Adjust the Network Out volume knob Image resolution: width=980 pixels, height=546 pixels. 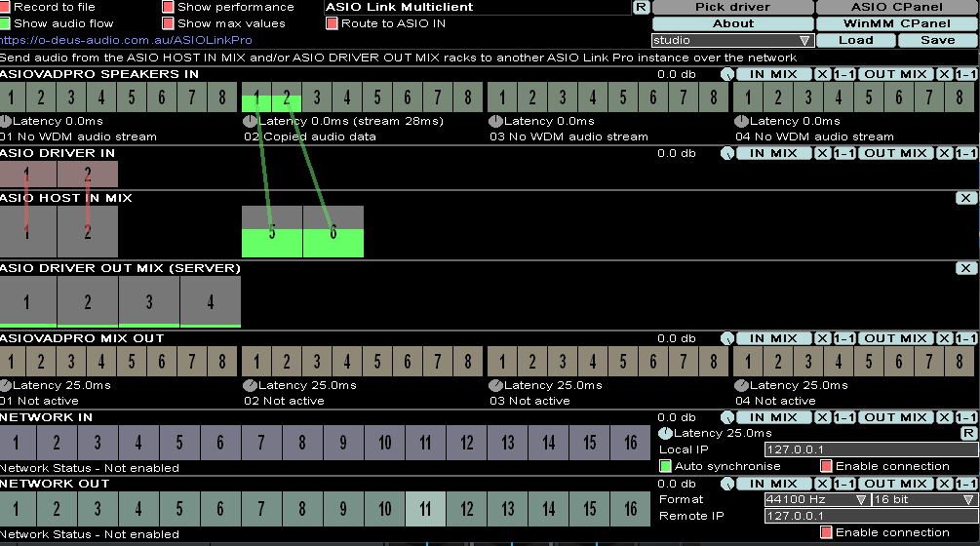coord(726,484)
